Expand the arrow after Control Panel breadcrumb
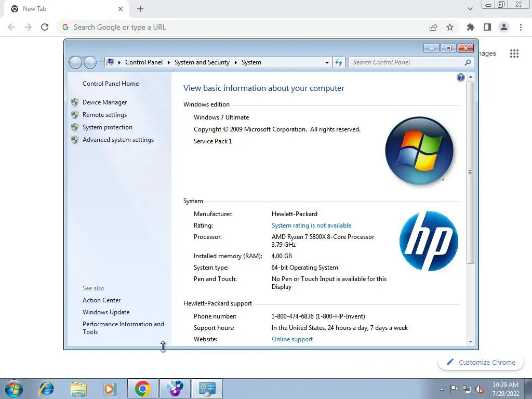Screen dimensions: 532x399 [x=169, y=62]
